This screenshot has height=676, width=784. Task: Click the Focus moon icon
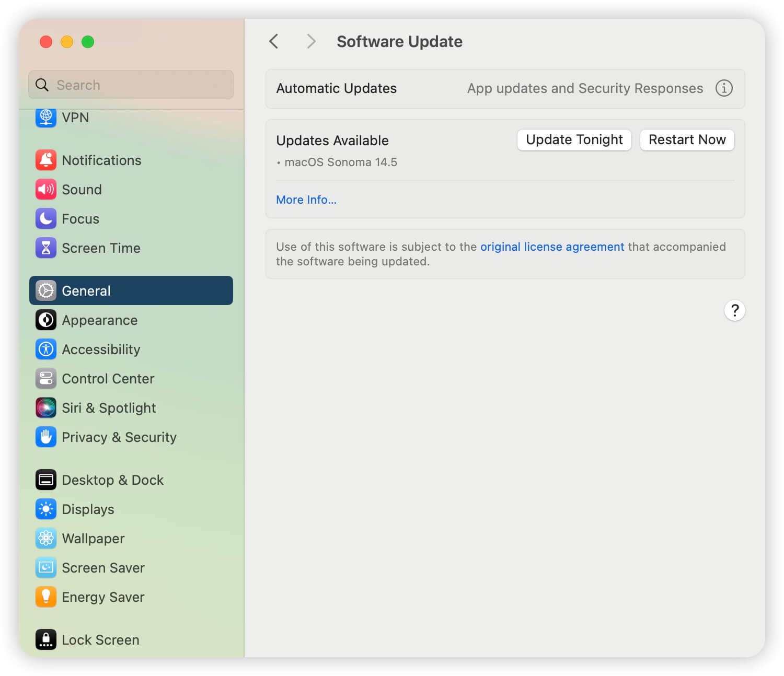point(46,219)
